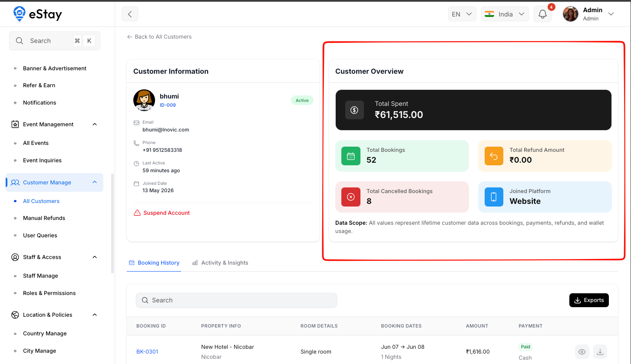Open User Queries menu item
Viewport: 631px width, 364px height.
pyautogui.click(x=40, y=236)
